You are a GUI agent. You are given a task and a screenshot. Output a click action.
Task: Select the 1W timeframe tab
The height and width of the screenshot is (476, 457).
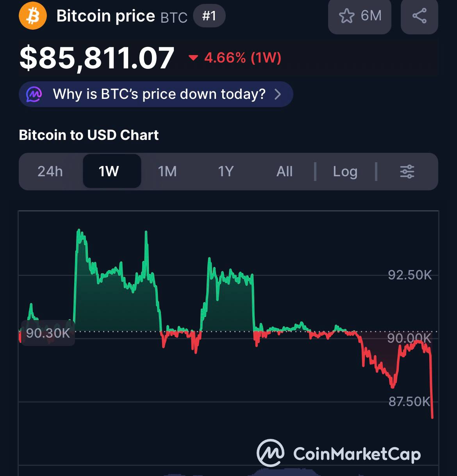[109, 172]
